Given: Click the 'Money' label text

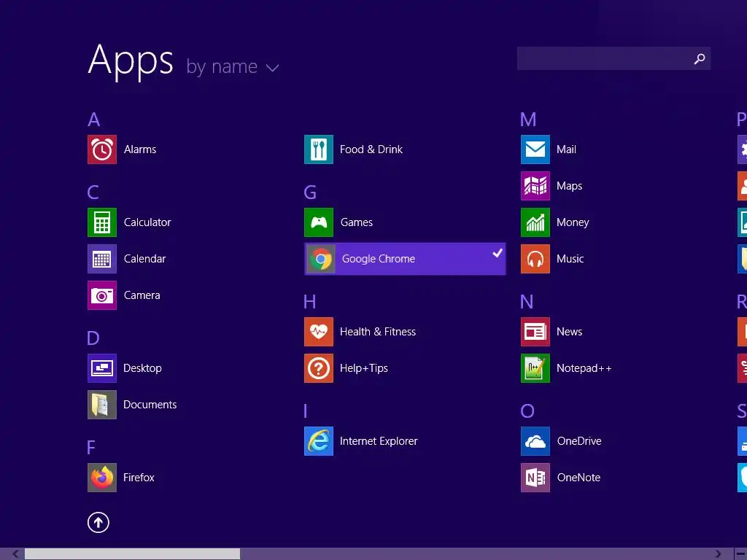Looking at the screenshot, I should (573, 222).
